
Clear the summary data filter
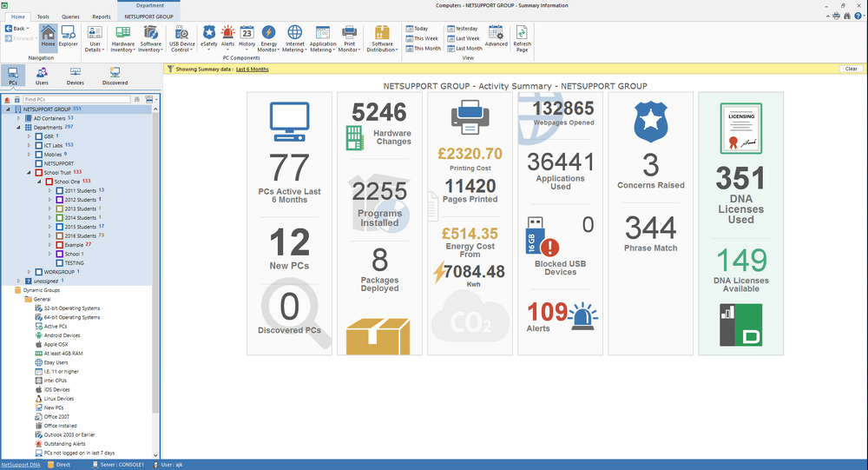pos(852,69)
